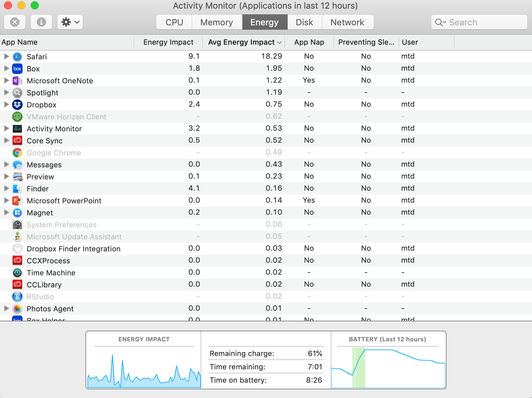Screen dimensions: 532x398
Task: Click the Safari compass icon
Action: click(17, 57)
